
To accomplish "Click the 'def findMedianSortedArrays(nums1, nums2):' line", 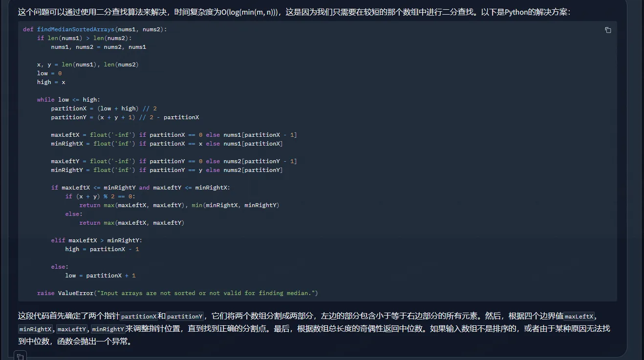I will (x=95, y=29).
